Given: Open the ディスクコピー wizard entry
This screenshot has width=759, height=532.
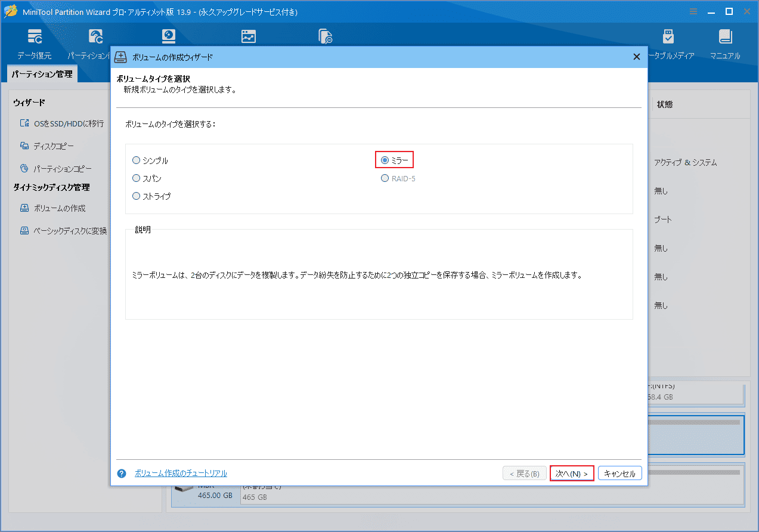Looking at the screenshot, I should point(54,146).
